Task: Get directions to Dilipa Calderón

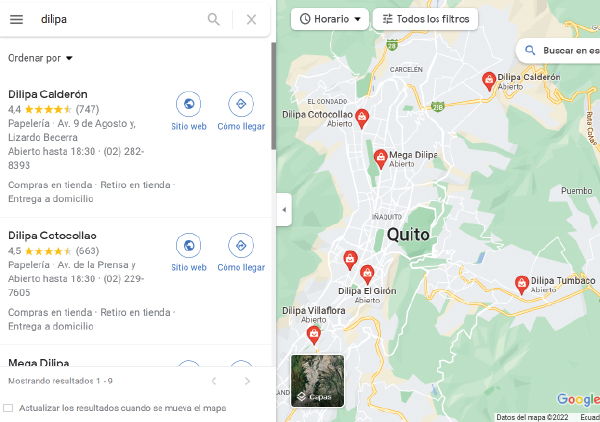Action: click(x=241, y=104)
